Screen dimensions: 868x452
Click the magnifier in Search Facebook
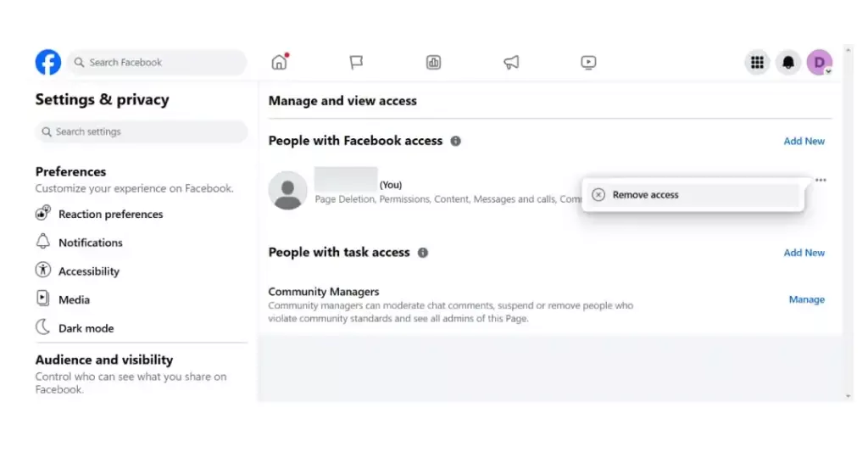coord(79,62)
